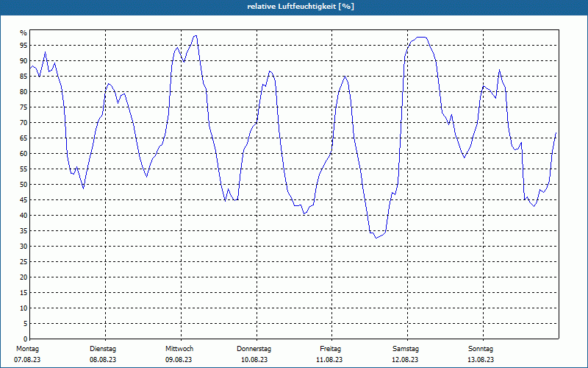Click the date '11.08.23'
The image size is (588, 368).
coord(329,360)
